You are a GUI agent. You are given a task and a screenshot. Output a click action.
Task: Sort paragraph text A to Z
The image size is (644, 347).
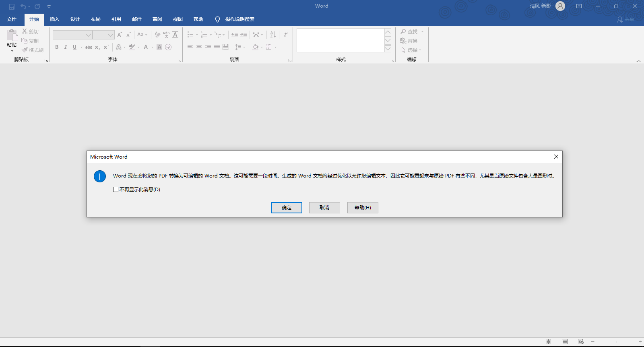273,35
